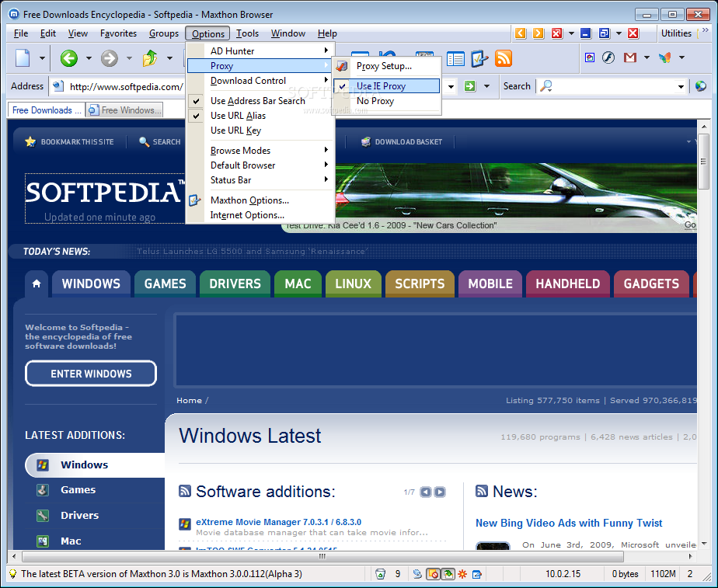Expand the AD Hunter submenu
This screenshot has height=588, width=718.
[260, 50]
